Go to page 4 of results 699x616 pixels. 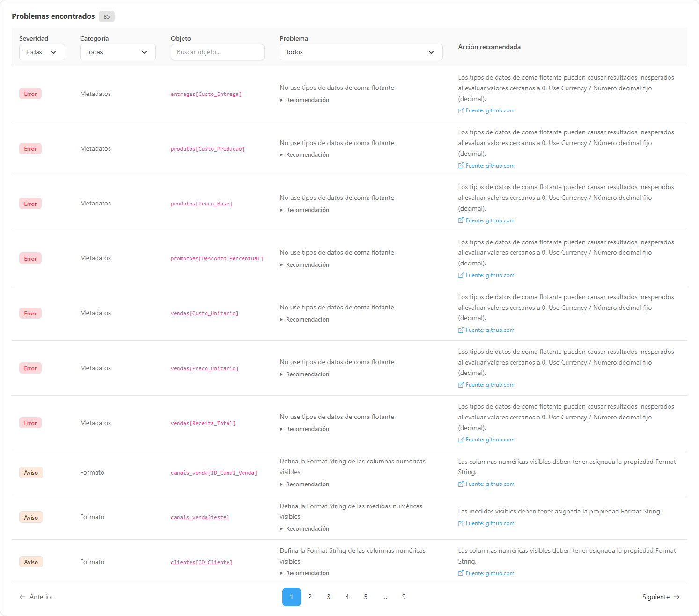347,597
